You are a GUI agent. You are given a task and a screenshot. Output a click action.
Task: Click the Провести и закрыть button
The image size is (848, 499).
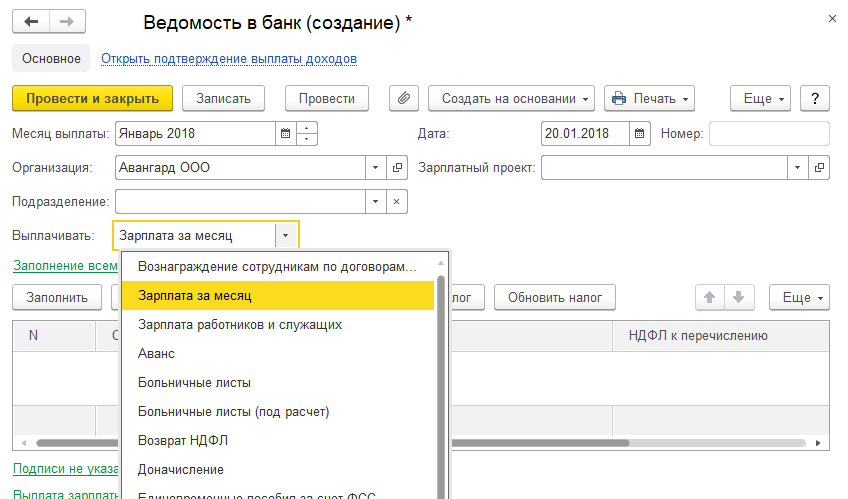point(92,98)
